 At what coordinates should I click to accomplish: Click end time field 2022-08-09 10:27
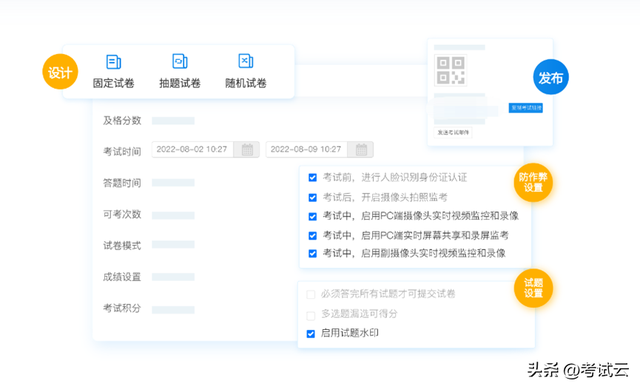tap(307, 149)
